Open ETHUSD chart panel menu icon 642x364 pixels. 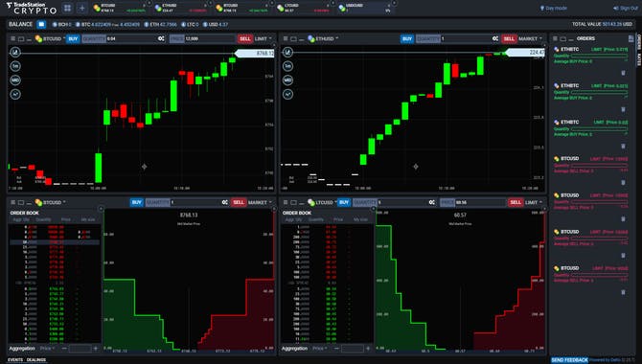[x=286, y=39]
